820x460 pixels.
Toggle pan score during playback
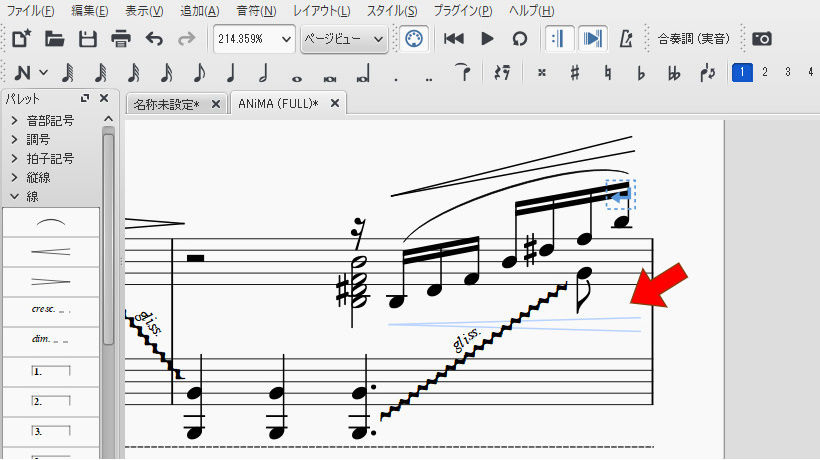coord(592,39)
